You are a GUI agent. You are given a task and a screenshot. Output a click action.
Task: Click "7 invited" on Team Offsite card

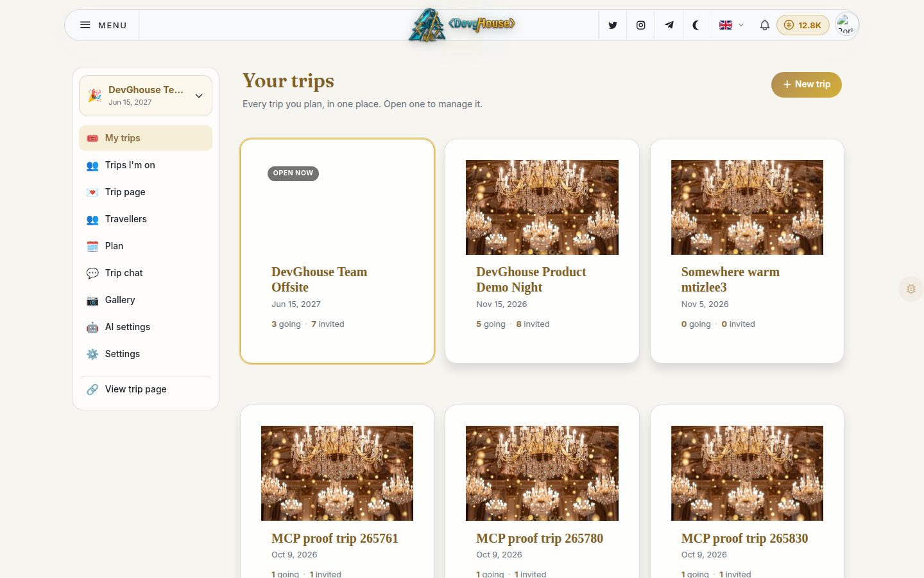pos(328,324)
